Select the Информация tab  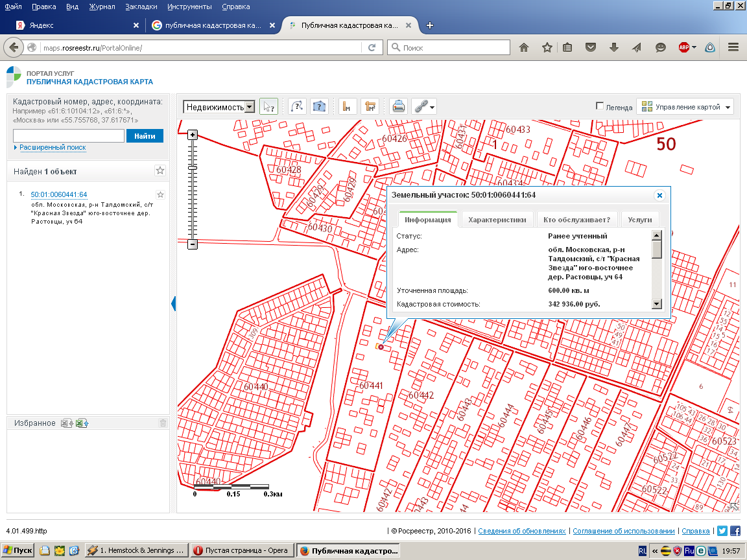click(428, 220)
